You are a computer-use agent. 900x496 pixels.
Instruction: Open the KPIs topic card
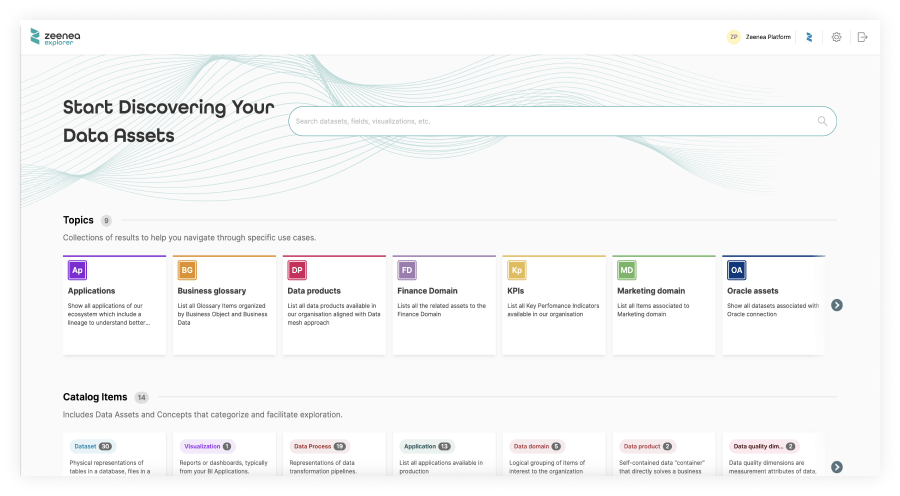[554, 304]
